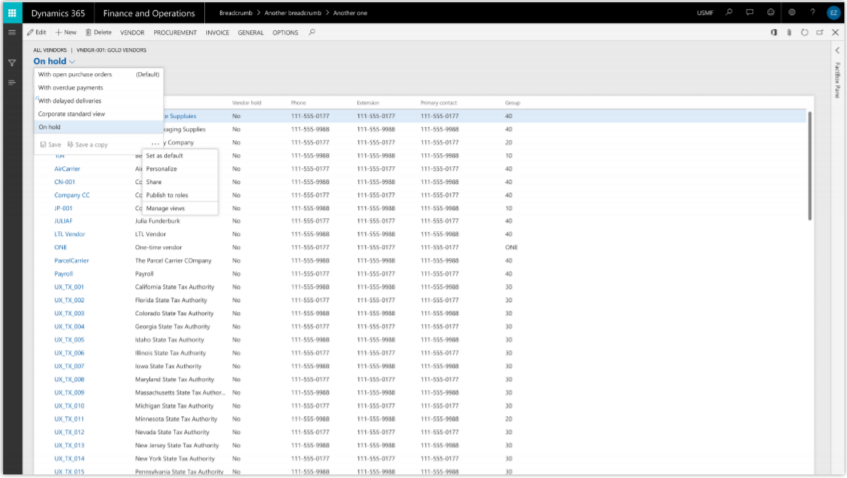The image size is (847, 478).
Task: Click the refresh icon in the action bar
Action: coord(805,33)
